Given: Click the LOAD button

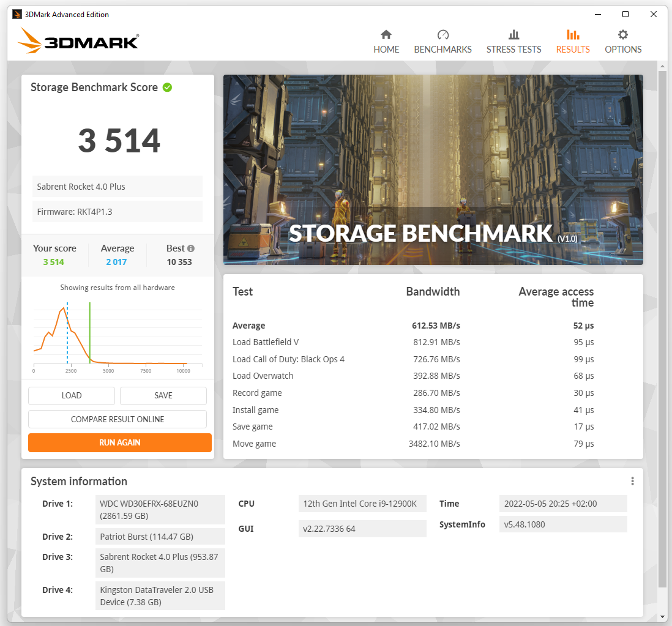Looking at the screenshot, I should click(72, 395).
